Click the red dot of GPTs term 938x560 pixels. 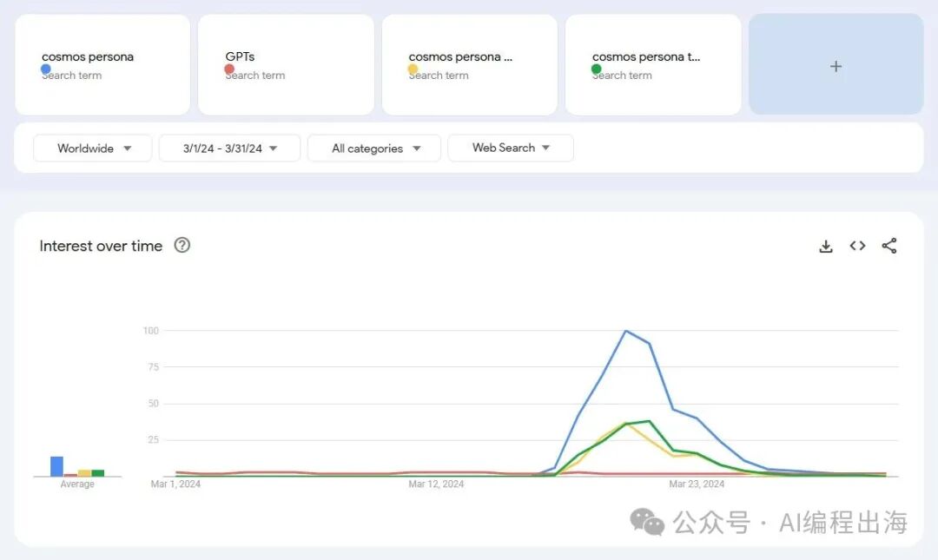pyautogui.click(x=229, y=69)
